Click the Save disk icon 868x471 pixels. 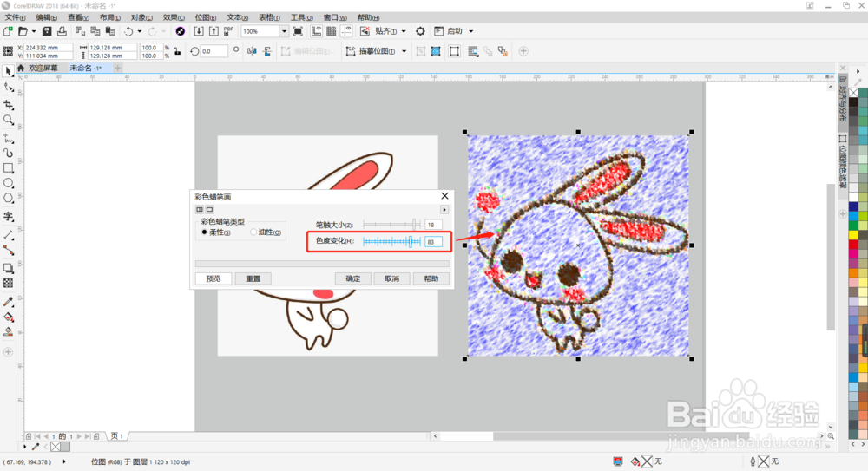click(47, 31)
